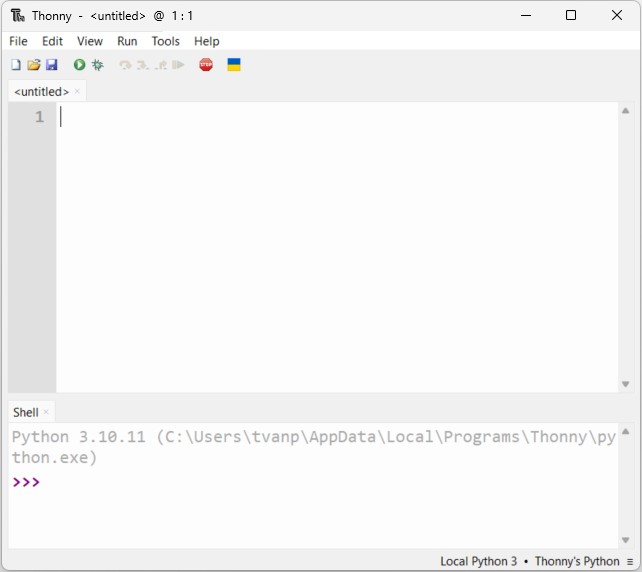Click the Shell scrollbar down arrow
Image resolution: width=642 pixels, height=572 pixels.
point(625,540)
